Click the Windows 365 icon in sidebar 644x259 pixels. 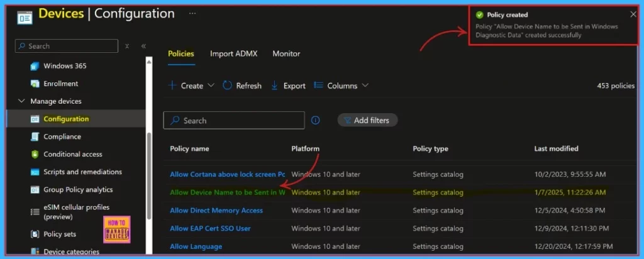pyautogui.click(x=35, y=66)
